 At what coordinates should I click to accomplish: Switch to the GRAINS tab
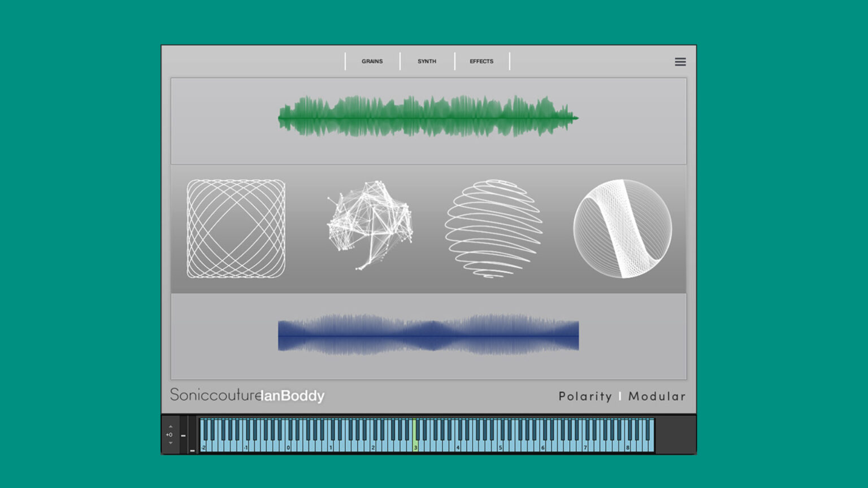372,61
